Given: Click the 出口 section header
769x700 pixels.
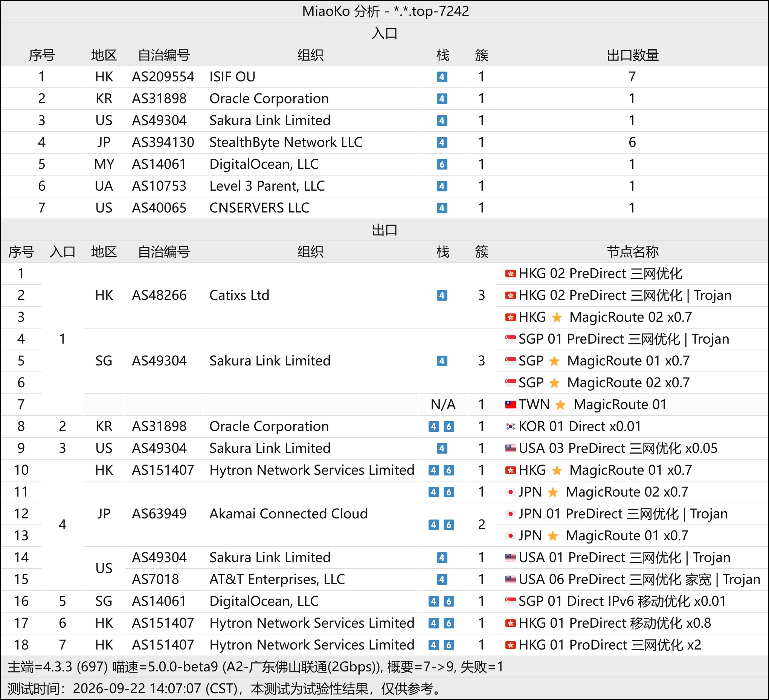Looking at the screenshot, I should [x=384, y=230].
